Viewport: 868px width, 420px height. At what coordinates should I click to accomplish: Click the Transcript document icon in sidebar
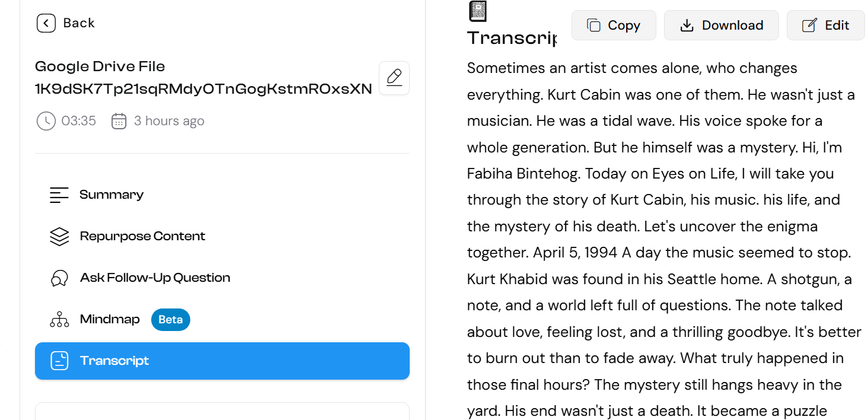click(59, 361)
